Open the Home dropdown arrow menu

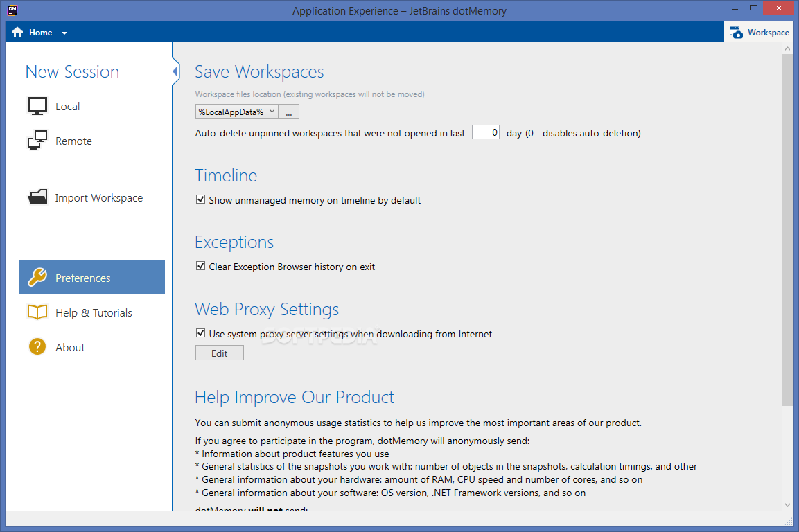coord(64,32)
